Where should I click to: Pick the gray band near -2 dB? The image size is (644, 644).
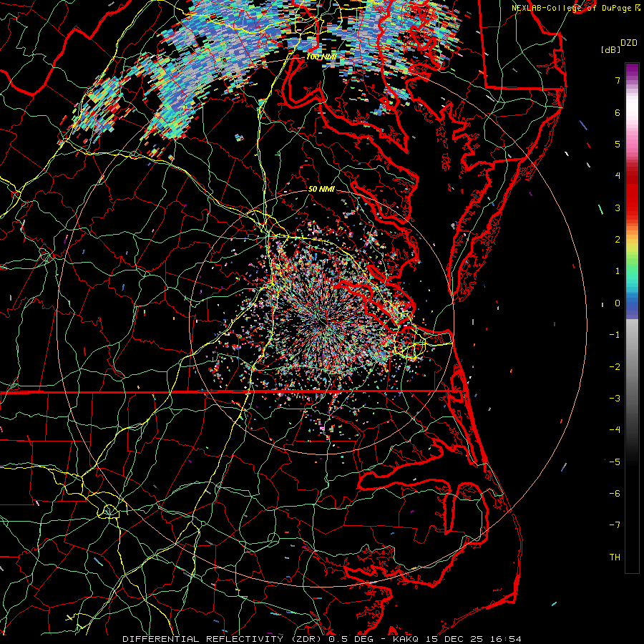(632, 367)
